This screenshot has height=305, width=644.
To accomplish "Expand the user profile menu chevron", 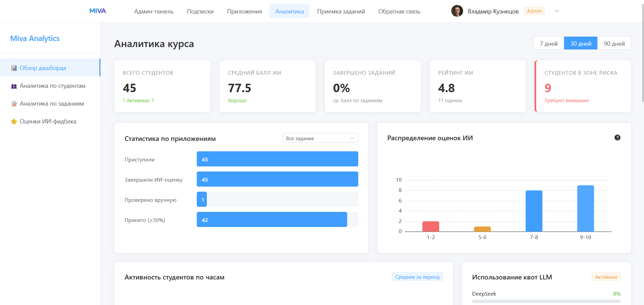I will click(557, 11).
